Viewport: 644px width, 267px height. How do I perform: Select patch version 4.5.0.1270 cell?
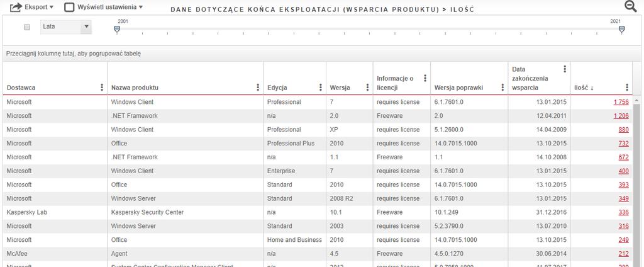coord(469,254)
